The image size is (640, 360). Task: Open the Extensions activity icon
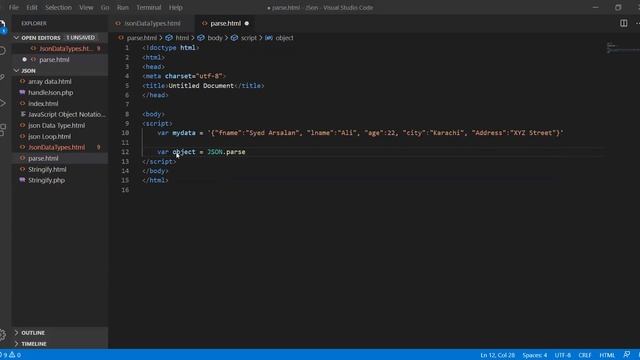click(x=2, y=130)
